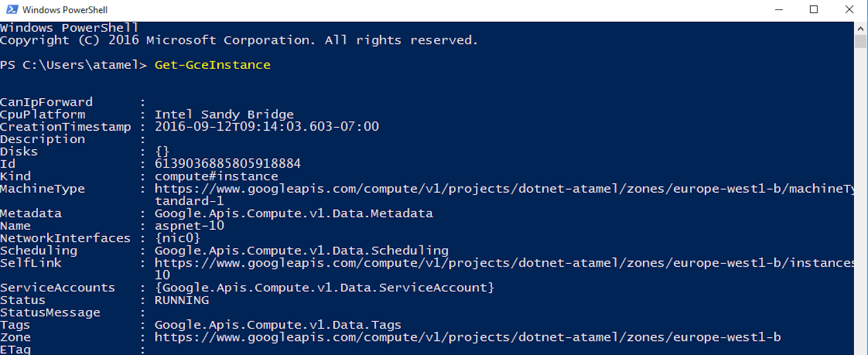Click the RUNNING status value
Viewport: 868px width, 355px height.
pos(181,300)
